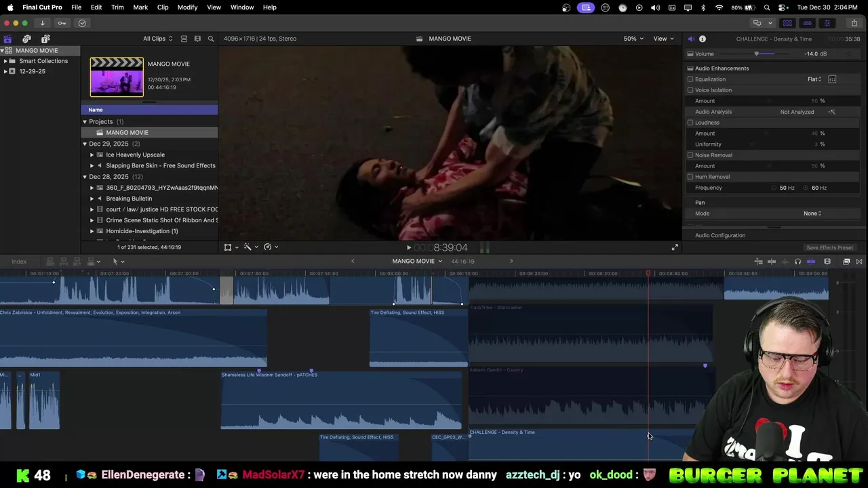Show or hide the Timeline panel
The image size is (868, 488).
pyautogui.click(x=807, y=23)
